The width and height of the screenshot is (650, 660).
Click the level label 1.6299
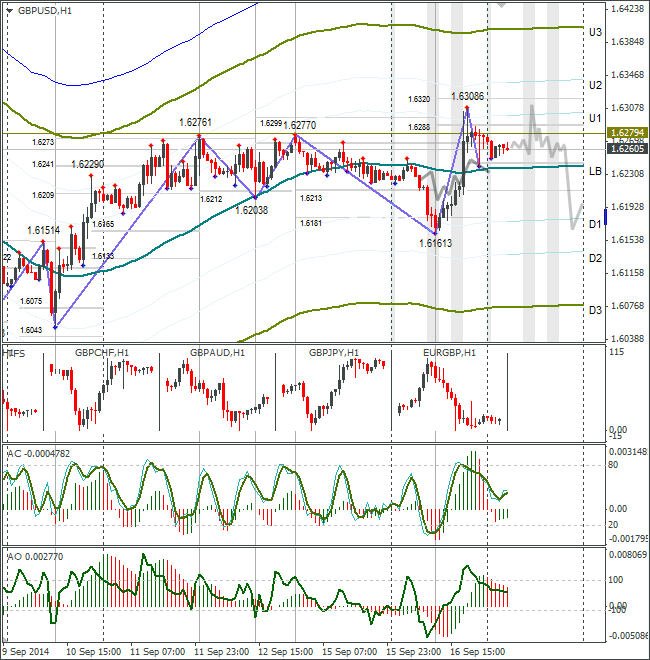pos(271,123)
